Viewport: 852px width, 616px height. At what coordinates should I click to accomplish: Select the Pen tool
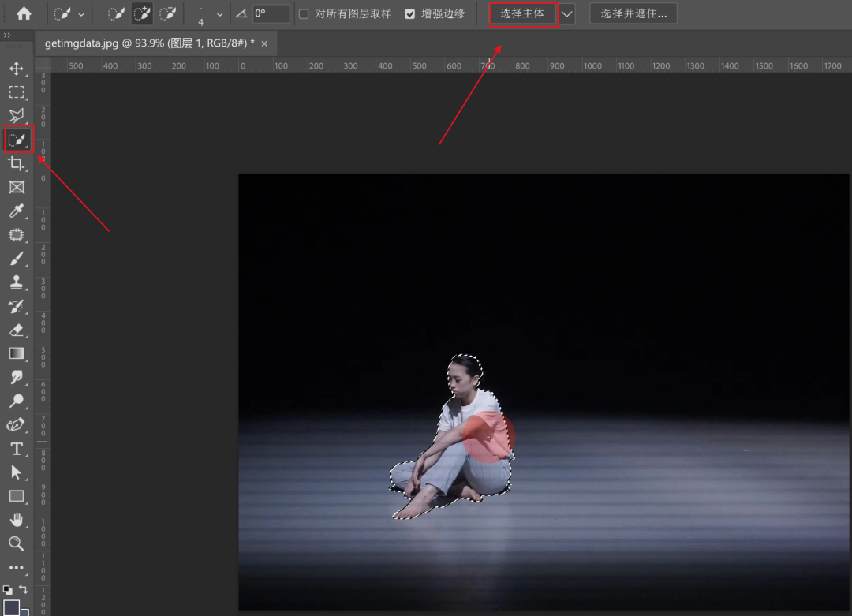(17, 425)
